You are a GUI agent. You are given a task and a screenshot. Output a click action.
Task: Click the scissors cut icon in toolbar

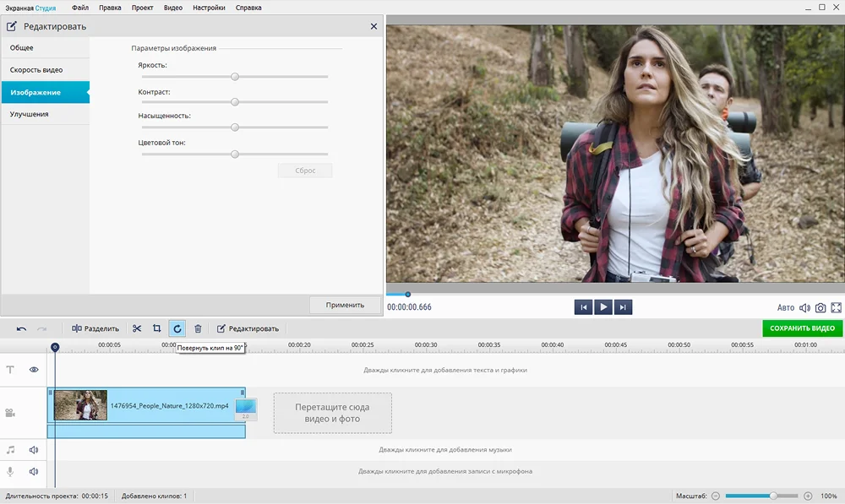(137, 328)
